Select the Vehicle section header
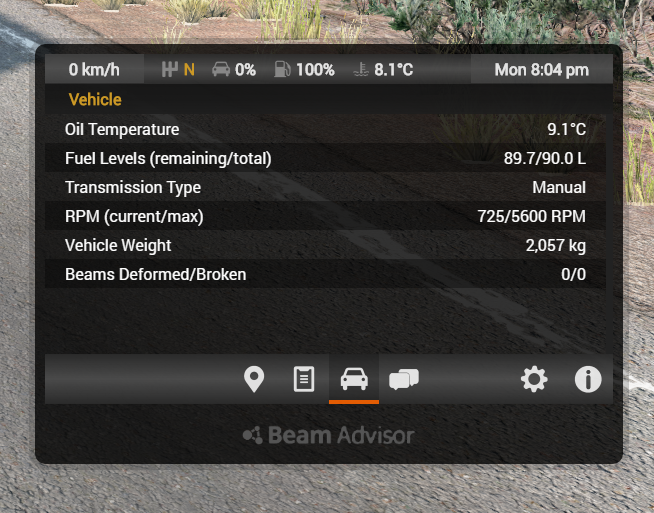 coord(95,100)
